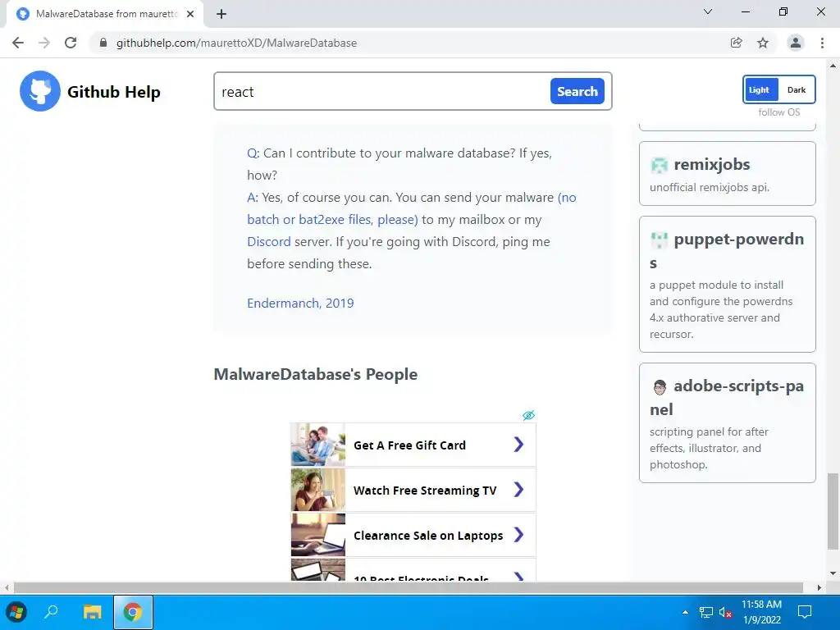The width and height of the screenshot is (840, 630).
Task: Open the Get A Free Gift Card arrow
Action: 518,444
